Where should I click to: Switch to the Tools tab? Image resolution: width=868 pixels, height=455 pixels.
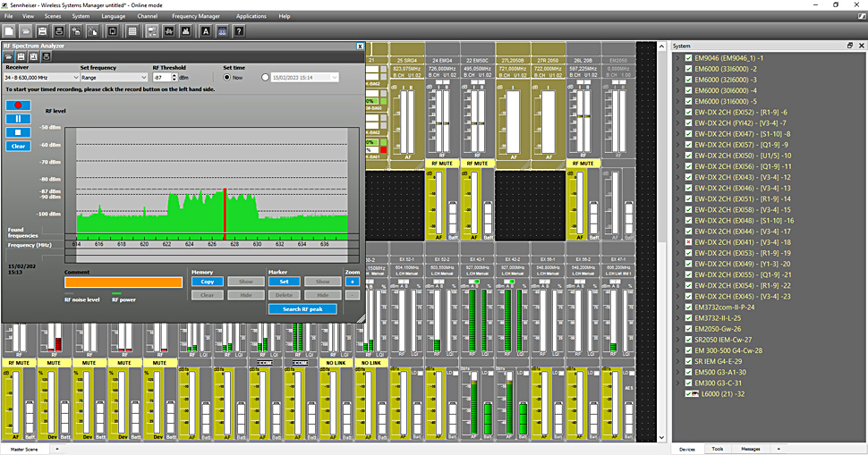[x=718, y=449]
